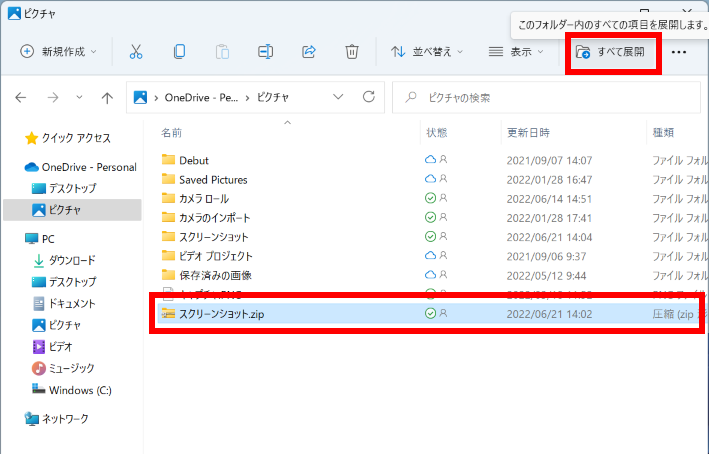Screen dimensions: 709x454
Task: Select デスクトップ under OneDrive in sidebar
Action: (x=64, y=188)
